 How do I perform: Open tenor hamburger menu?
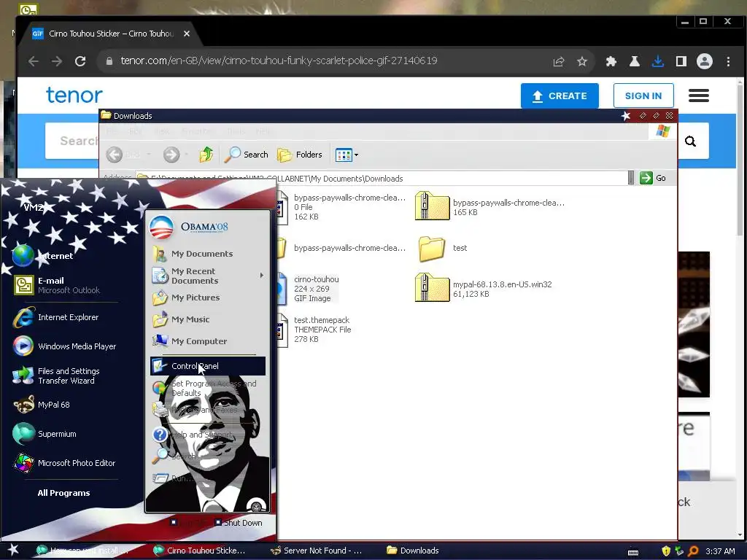point(698,96)
